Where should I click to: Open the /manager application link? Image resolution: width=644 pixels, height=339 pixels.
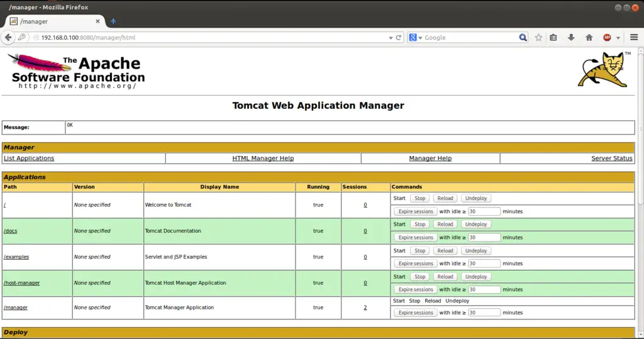15,308
